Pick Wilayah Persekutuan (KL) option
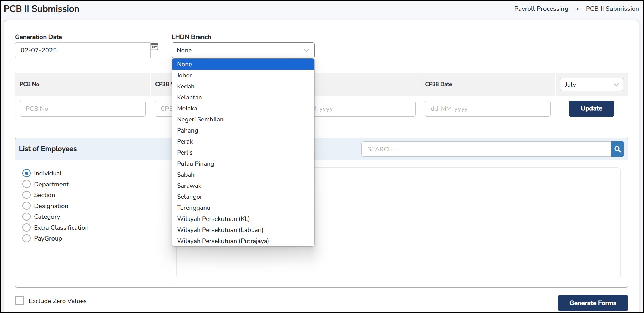 tap(213, 219)
